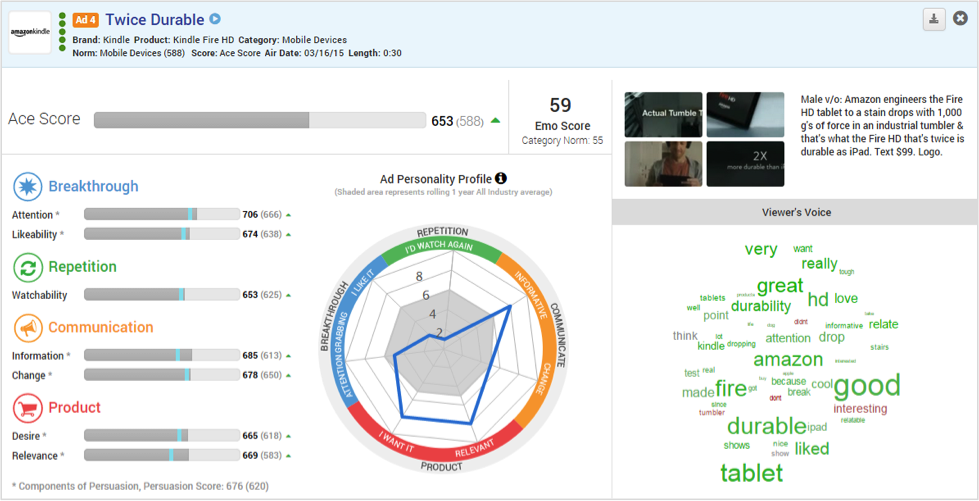Click the download report icon
Viewport: 979px width, 501px height.
pyautogui.click(x=934, y=20)
